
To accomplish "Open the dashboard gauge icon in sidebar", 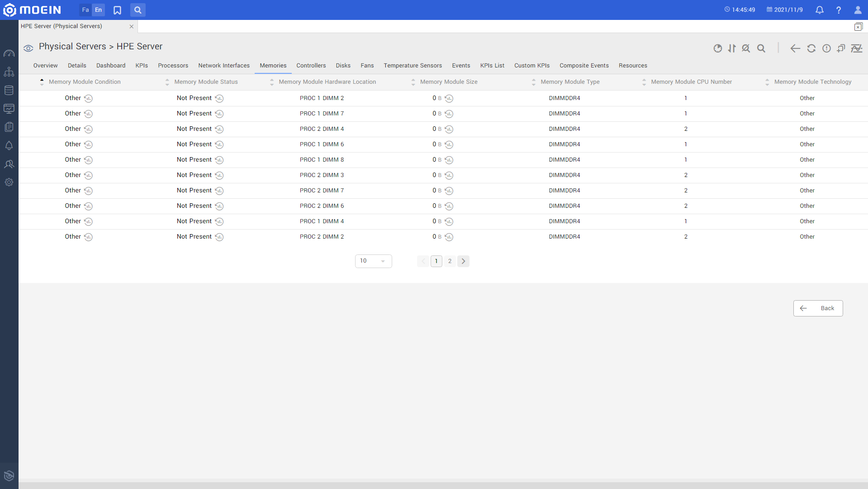I will pyautogui.click(x=9, y=53).
